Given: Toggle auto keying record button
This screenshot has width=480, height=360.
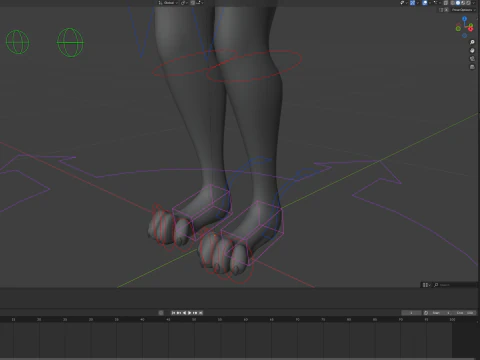Looking at the screenshot, I should [x=161, y=313].
